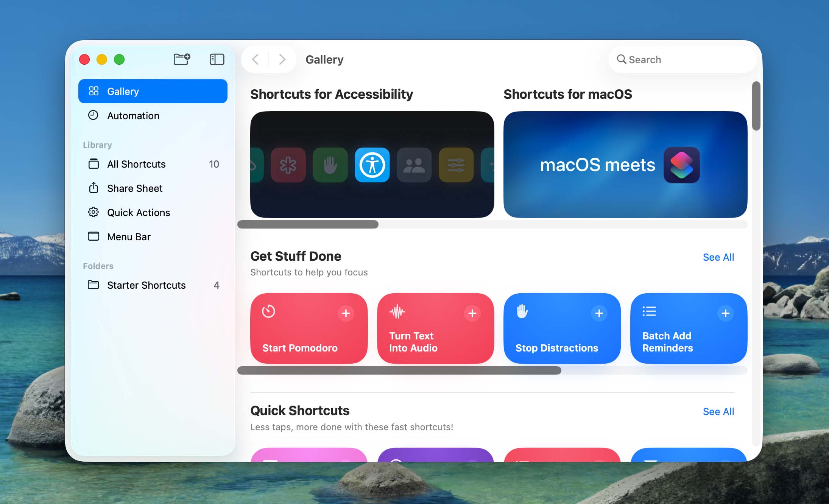
Task: Open the Shortcuts for Accessibility banner
Action: click(372, 164)
